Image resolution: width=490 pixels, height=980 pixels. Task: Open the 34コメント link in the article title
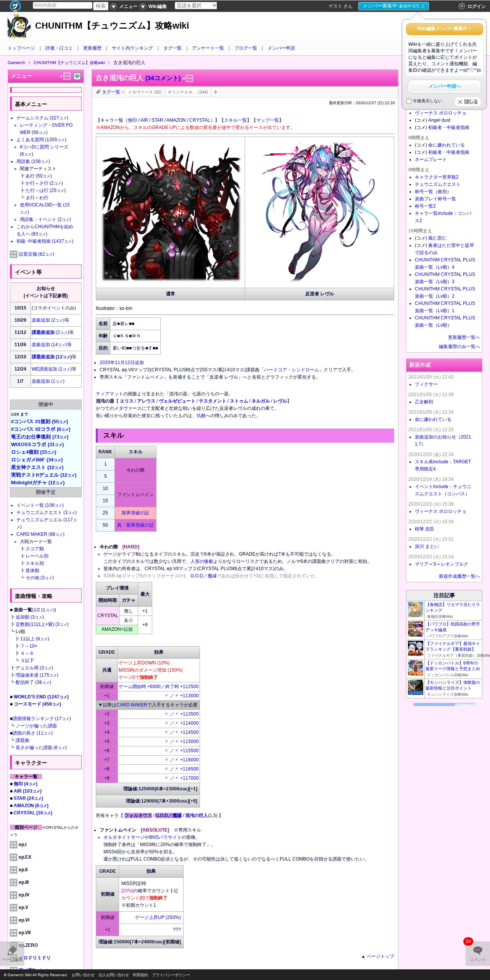[163, 78]
